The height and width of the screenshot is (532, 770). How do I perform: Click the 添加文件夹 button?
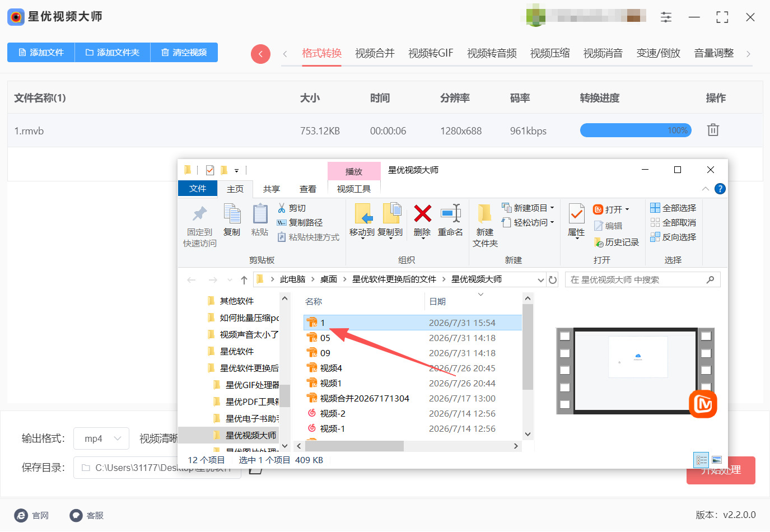pos(113,53)
